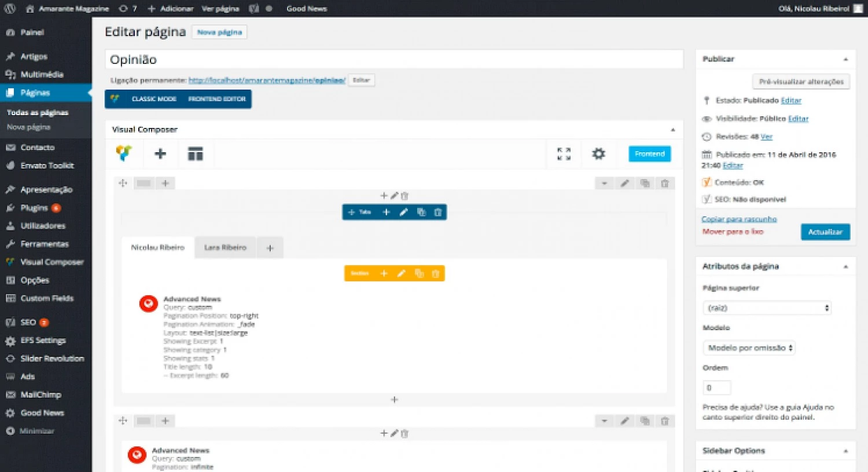Image resolution: width=868 pixels, height=472 pixels.
Task: Click the clone icon in blue Tabs toolbar
Action: click(421, 213)
